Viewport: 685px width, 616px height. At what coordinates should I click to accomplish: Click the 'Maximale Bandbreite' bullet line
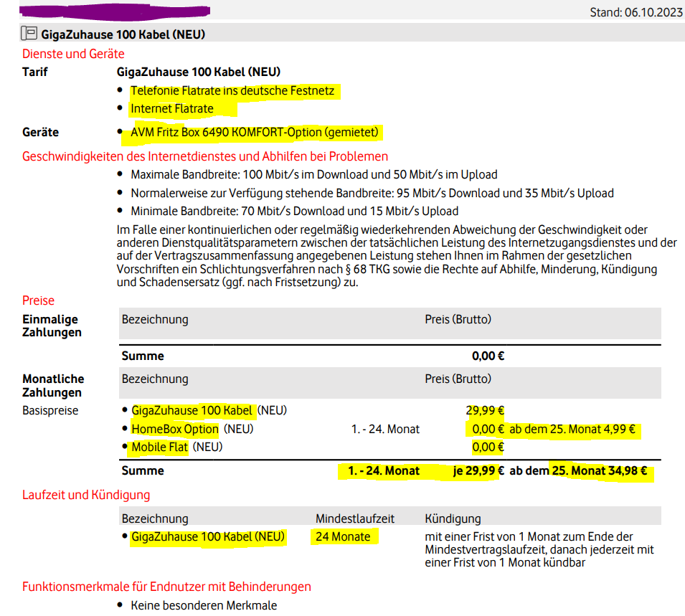pos(314,175)
